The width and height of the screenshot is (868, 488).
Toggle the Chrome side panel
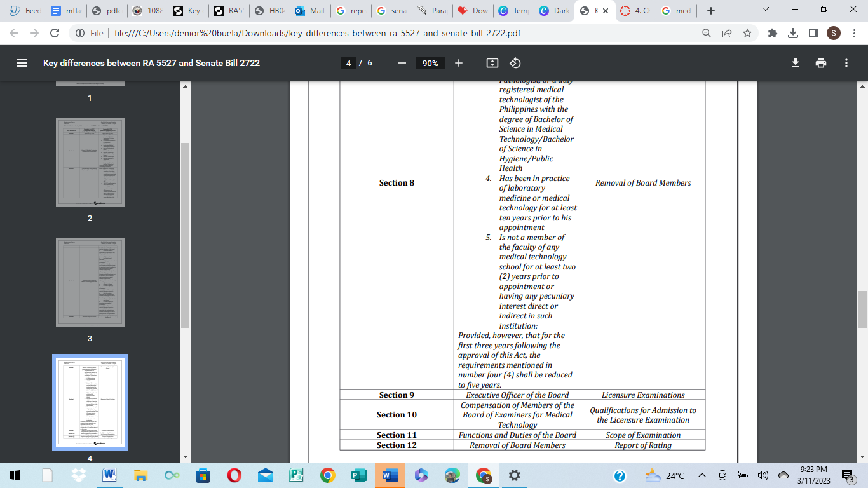(x=813, y=33)
